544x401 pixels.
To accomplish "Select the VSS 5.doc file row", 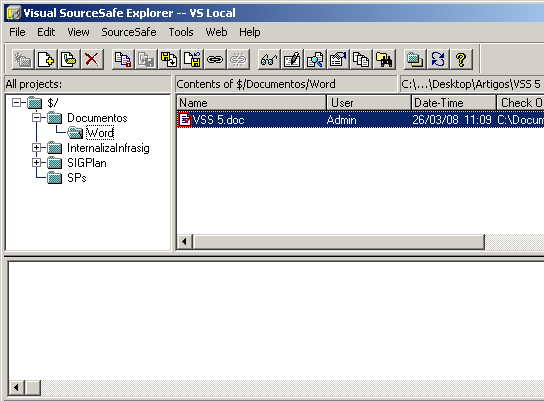I will click(x=360, y=120).
